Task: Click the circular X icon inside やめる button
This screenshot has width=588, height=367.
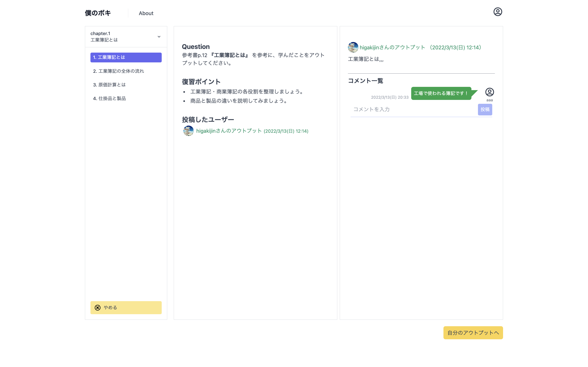Action: coord(97,307)
